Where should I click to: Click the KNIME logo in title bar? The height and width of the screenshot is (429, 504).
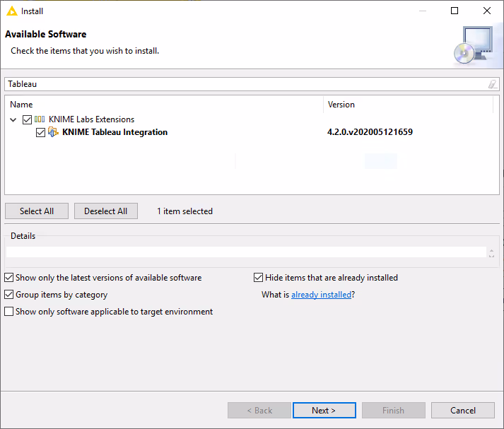pyautogui.click(x=11, y=11)
